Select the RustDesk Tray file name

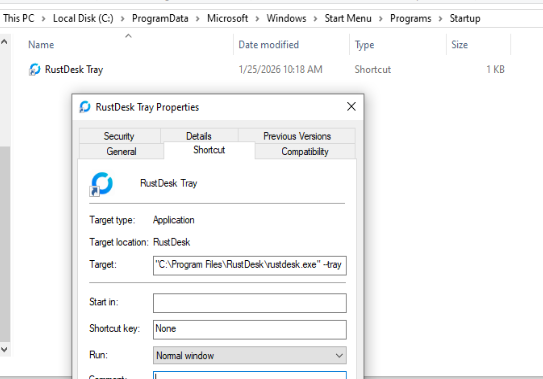pyautogui.click(x=74, y=70)
